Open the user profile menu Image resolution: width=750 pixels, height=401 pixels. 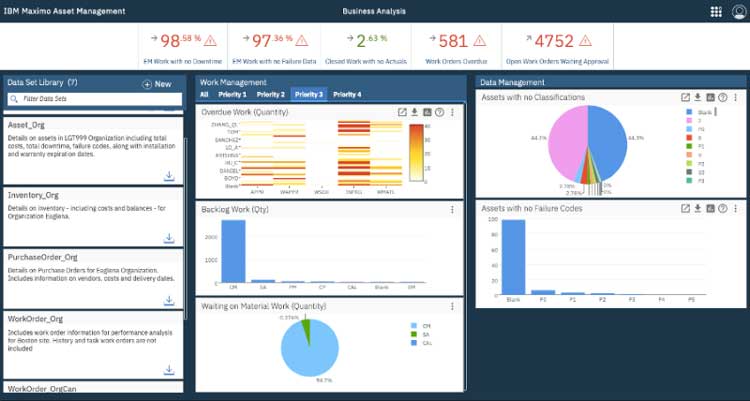(x=739, y=11)
